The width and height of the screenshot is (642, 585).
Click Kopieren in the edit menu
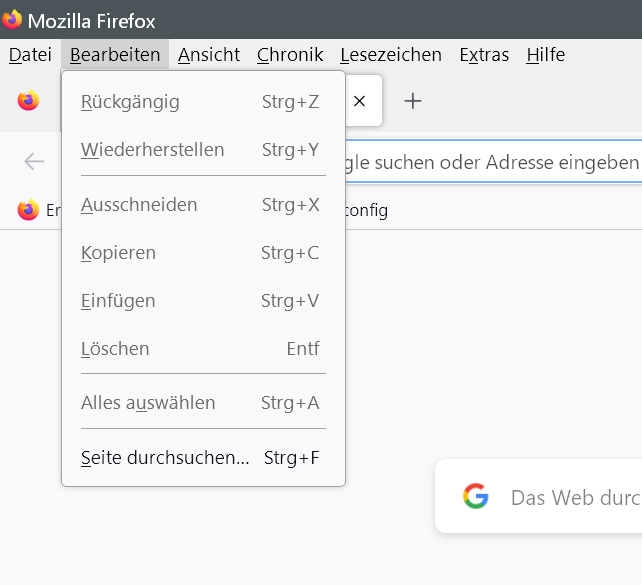click(x=118, y=253)
